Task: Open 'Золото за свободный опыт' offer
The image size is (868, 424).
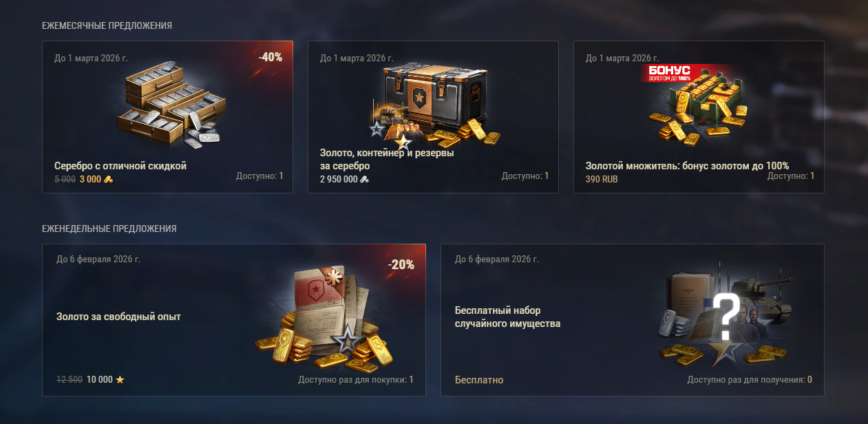Action: tap(118, 317)
